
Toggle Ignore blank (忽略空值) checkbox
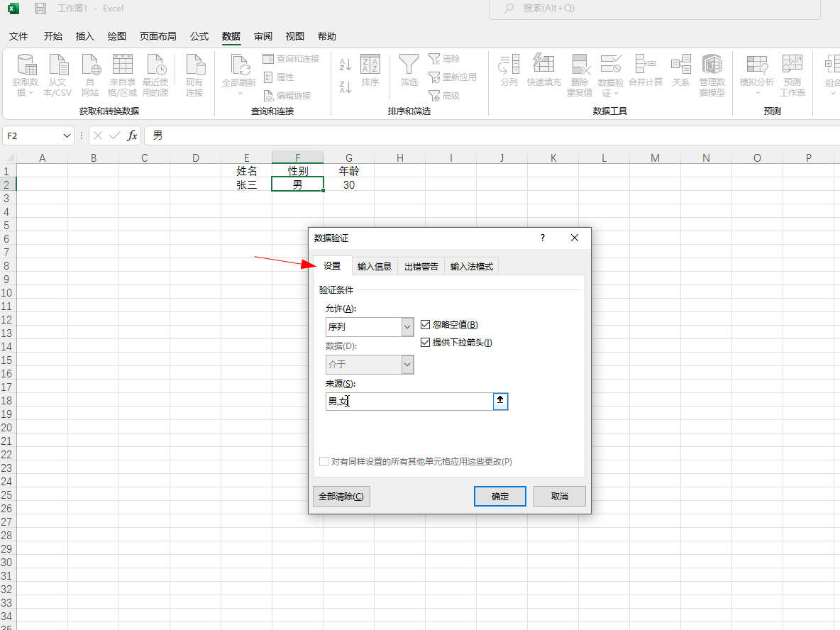[426, 325]
